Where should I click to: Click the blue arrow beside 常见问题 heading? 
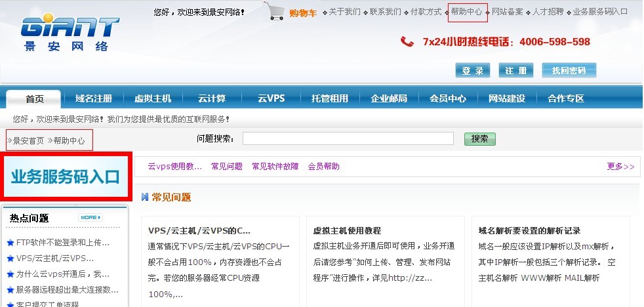point(145,197)
